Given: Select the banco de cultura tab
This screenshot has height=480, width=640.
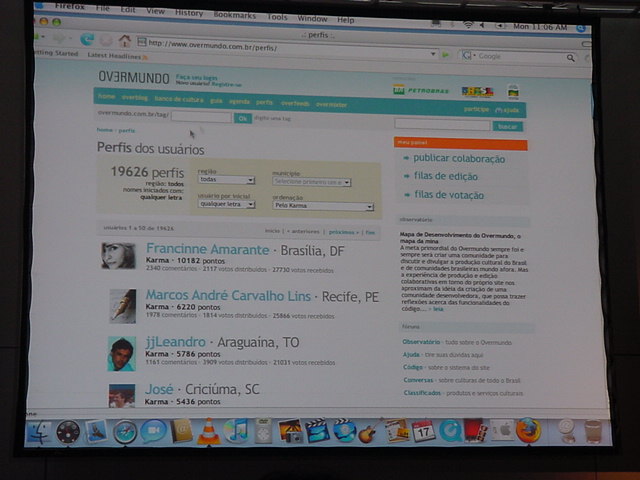Looking at the screenshot, I should pos(179,99).
